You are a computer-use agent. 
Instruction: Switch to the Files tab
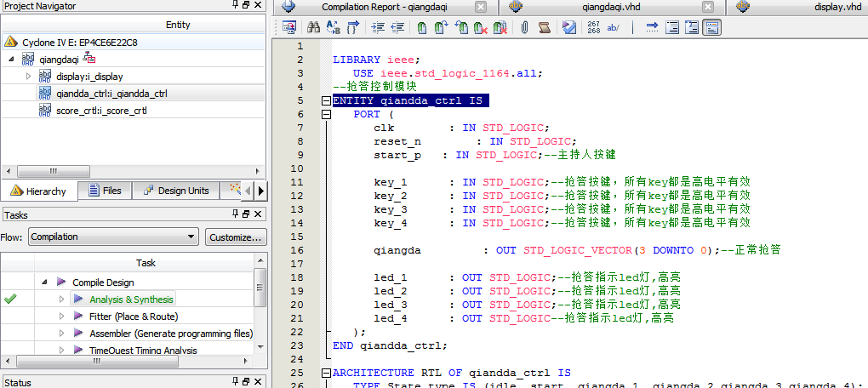(x=106, y=191)
